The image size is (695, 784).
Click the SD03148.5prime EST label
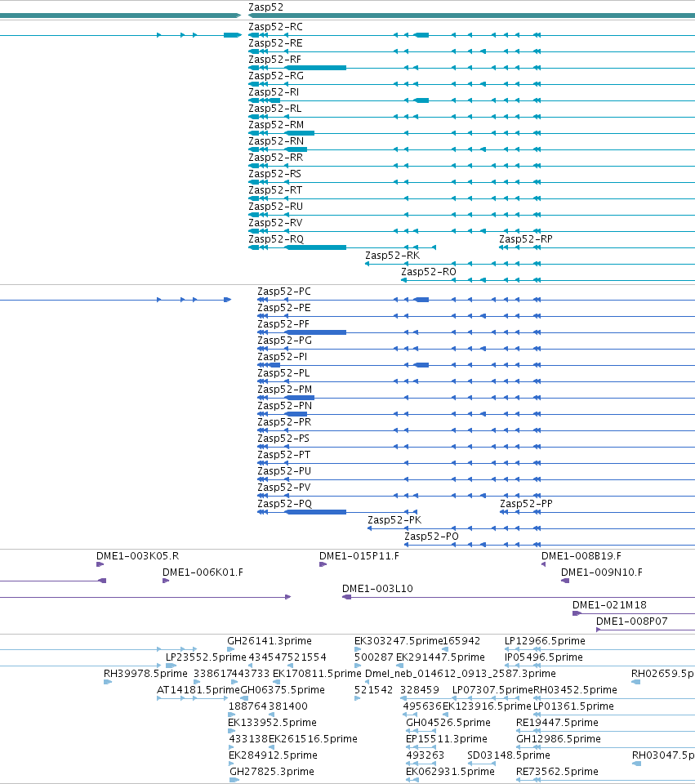click(509, 755)
